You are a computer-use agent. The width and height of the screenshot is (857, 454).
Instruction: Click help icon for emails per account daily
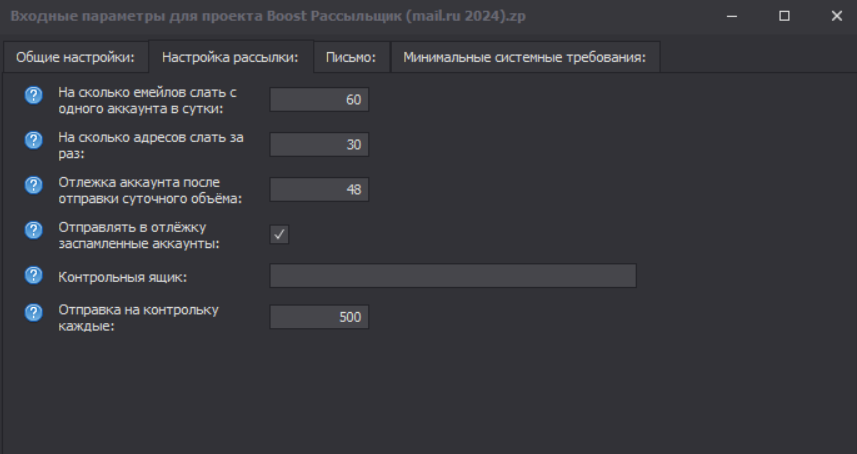click(33, 95)
